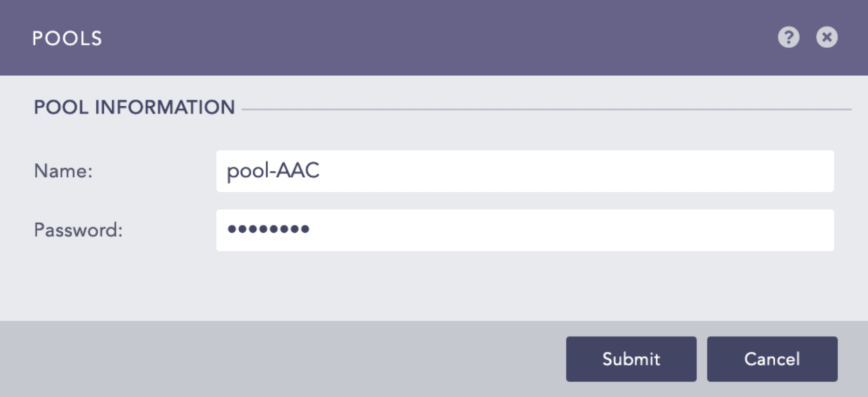This screenshot has height=397, width=868.
Task: Click the divider line beside POOL INFORMATION
Action: tap(546, 110)
